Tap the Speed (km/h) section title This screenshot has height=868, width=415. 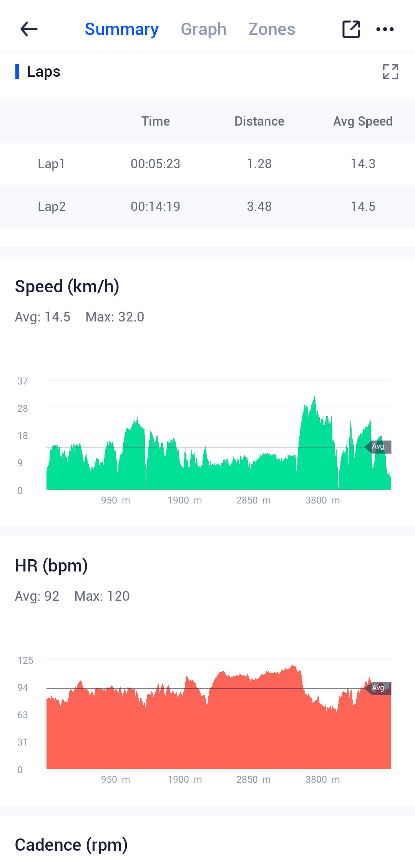(67, 287)
